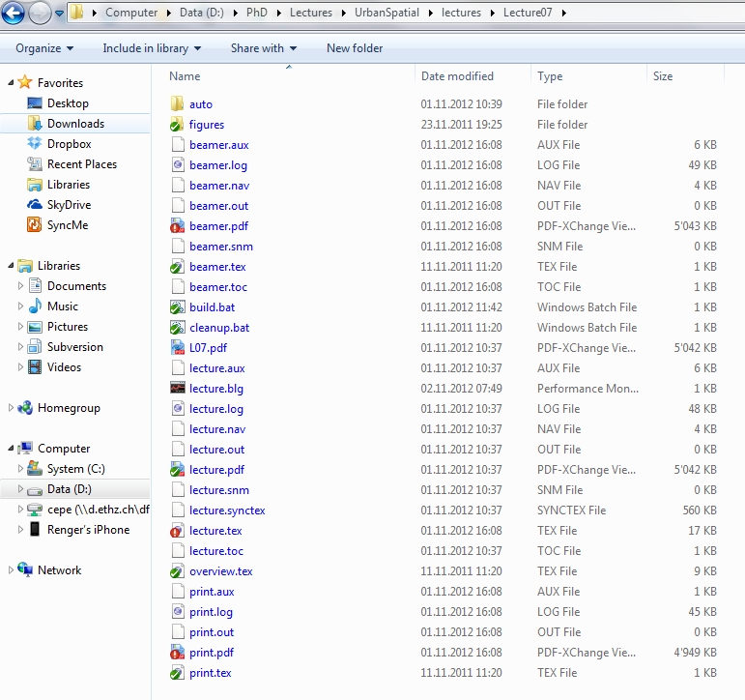Expand the Homegroup node
This screenshot has height=700, width=745.
click(x=11, y=408)
